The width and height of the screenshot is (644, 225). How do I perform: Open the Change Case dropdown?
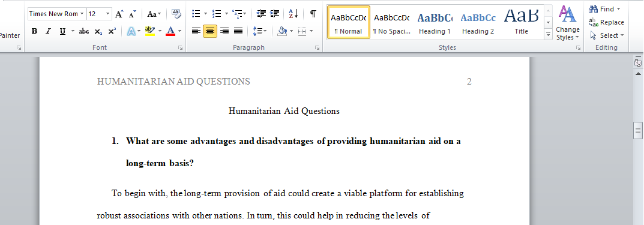click(154, 14)
